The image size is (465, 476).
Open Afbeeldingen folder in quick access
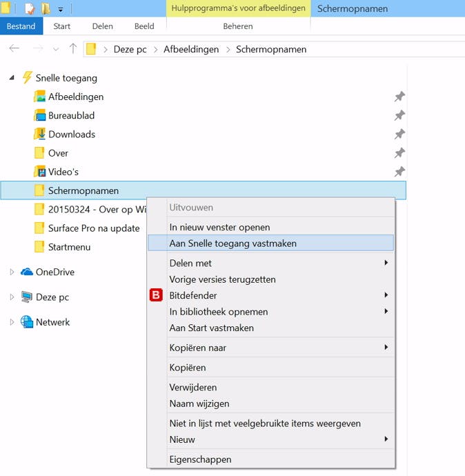[x=76, y=97]
